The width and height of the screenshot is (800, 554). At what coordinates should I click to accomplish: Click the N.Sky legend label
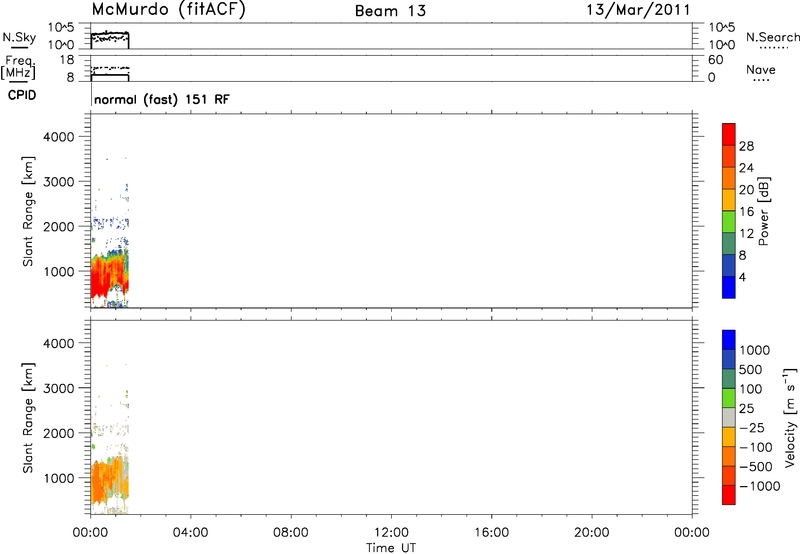pyautogui.click(x=19, y=37)
